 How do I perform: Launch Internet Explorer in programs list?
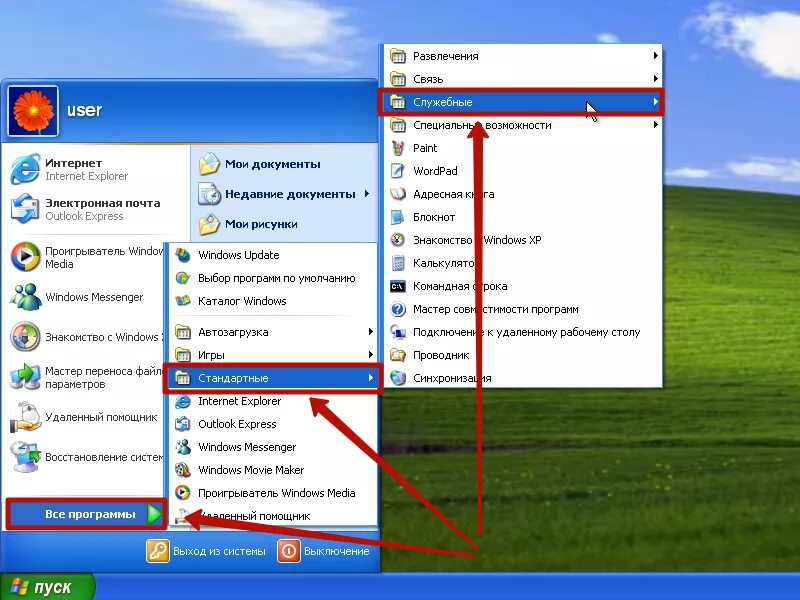pos(273,402)
